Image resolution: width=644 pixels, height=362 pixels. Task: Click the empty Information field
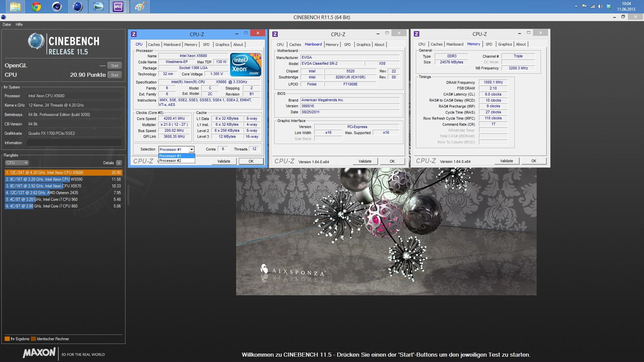click(x=74, y=143)
